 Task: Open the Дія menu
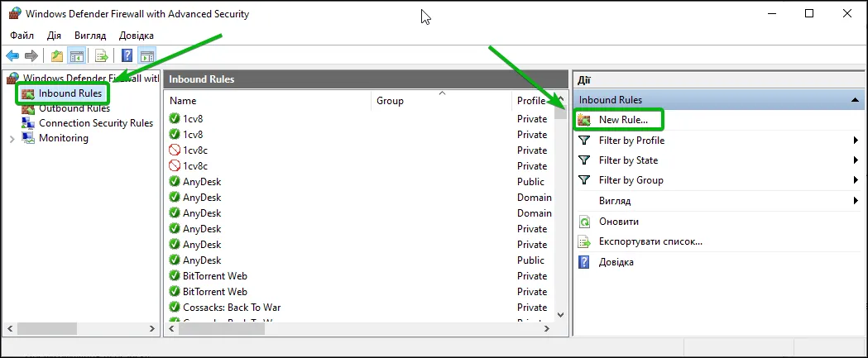coord(55,36)
